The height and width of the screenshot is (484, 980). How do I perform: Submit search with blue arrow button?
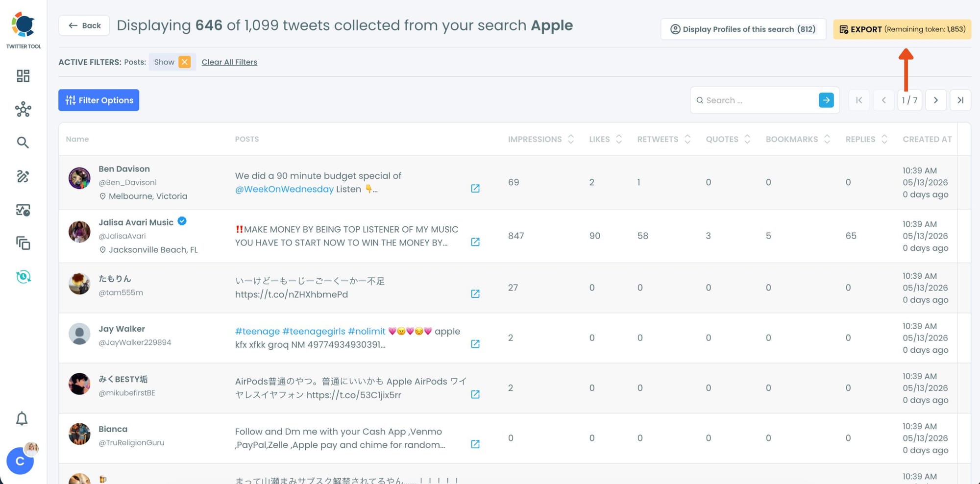tap(826, 100)
